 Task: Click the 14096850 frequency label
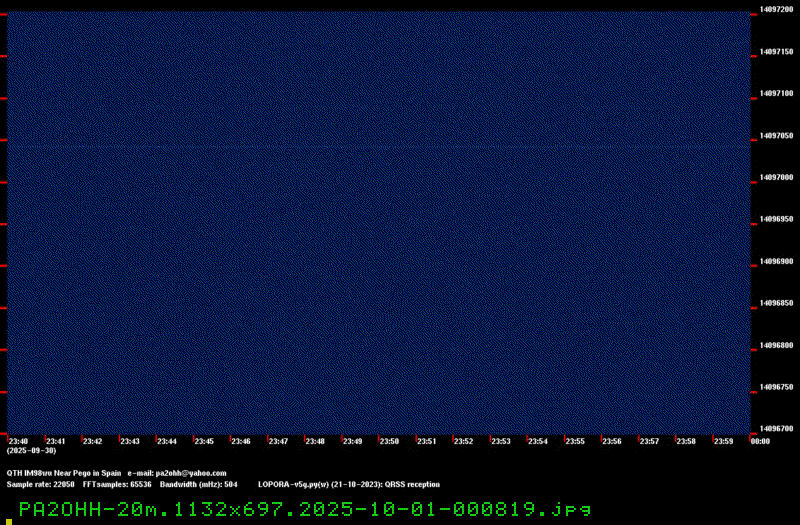(777, 303)
